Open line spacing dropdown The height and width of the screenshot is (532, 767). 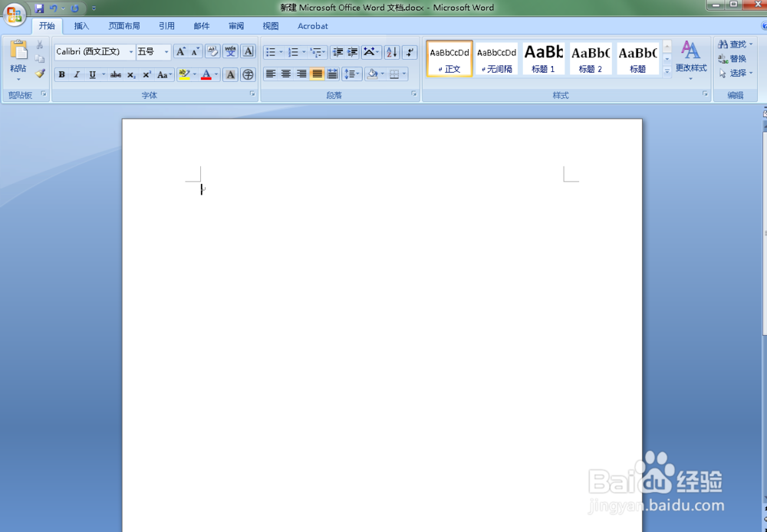tap(352, 74)
